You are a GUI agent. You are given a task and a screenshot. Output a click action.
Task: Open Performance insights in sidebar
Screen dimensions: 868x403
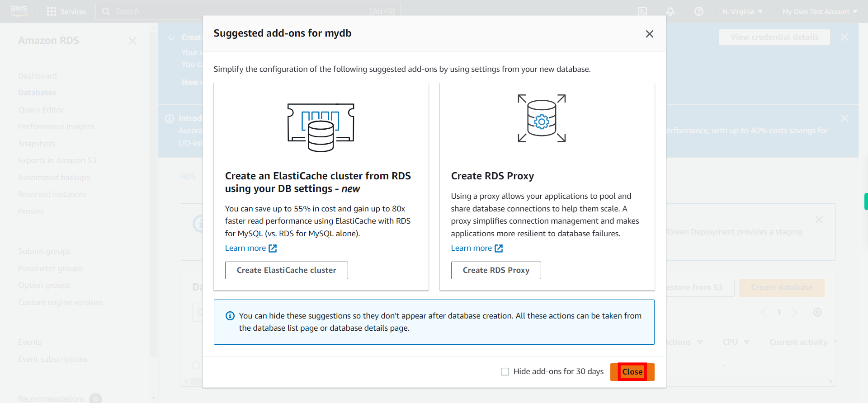(56, 127)
